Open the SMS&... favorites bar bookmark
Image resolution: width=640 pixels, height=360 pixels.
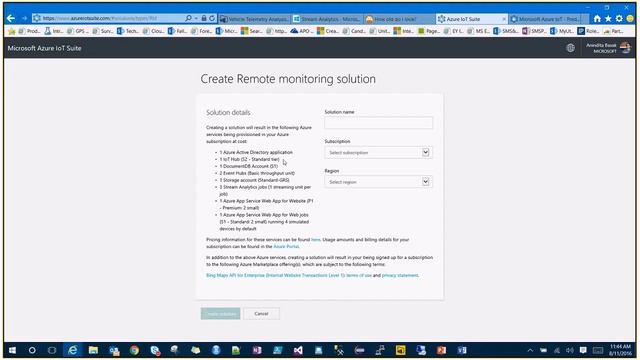[506, 31]
